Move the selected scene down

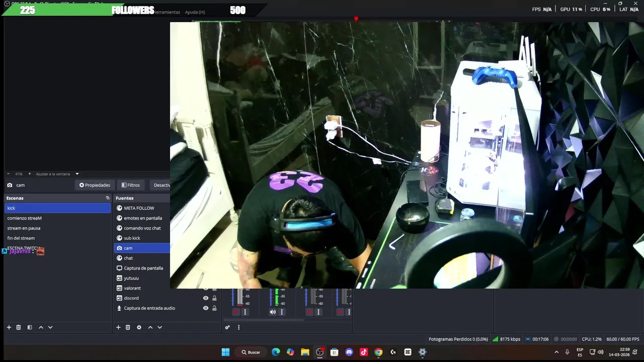click(x=50, y=327)
